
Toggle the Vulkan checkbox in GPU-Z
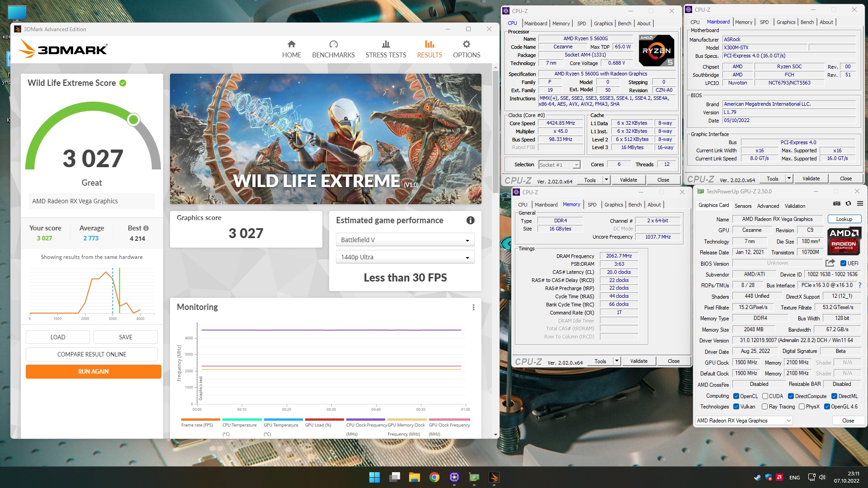(x=736, y=407)
